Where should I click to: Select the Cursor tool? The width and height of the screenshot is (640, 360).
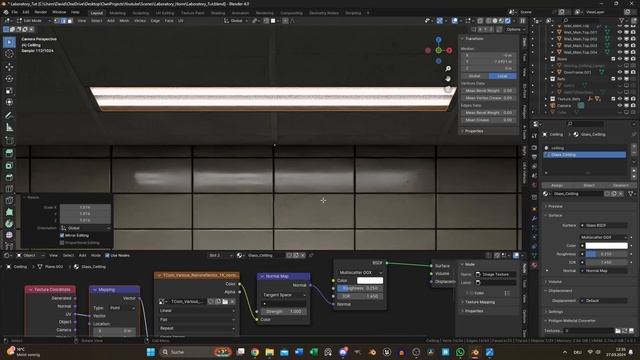pos(9,54)
